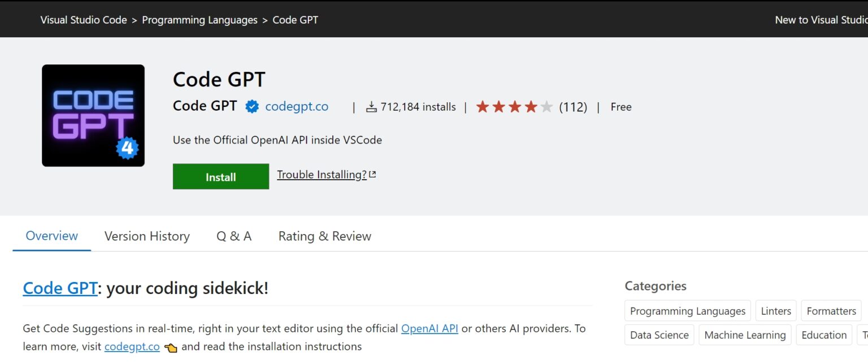Open the Q & A tab

(234, 236)
